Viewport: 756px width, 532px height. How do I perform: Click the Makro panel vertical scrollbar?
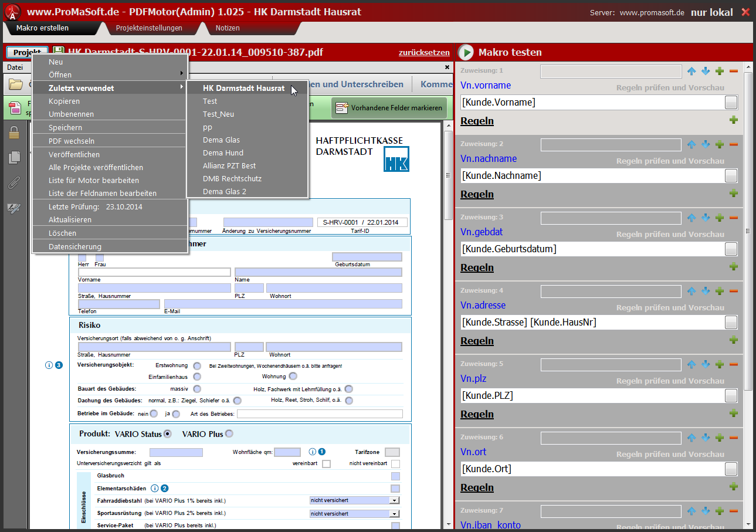[x=748, y=232]
